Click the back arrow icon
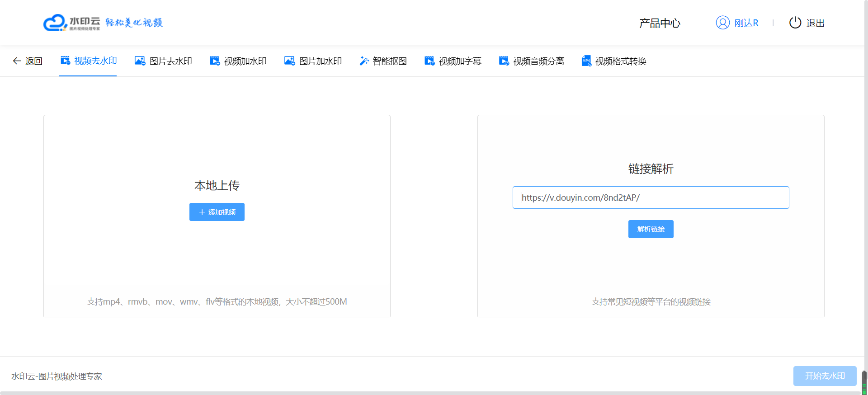The image size is (868, 395). [x=17, y=61]
